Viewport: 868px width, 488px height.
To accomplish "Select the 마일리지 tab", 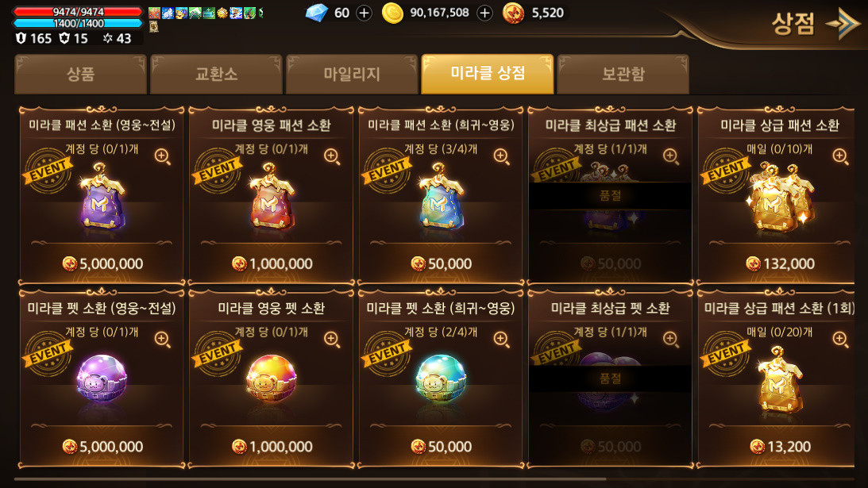I will pyautogui.click(x=352, y=74).
